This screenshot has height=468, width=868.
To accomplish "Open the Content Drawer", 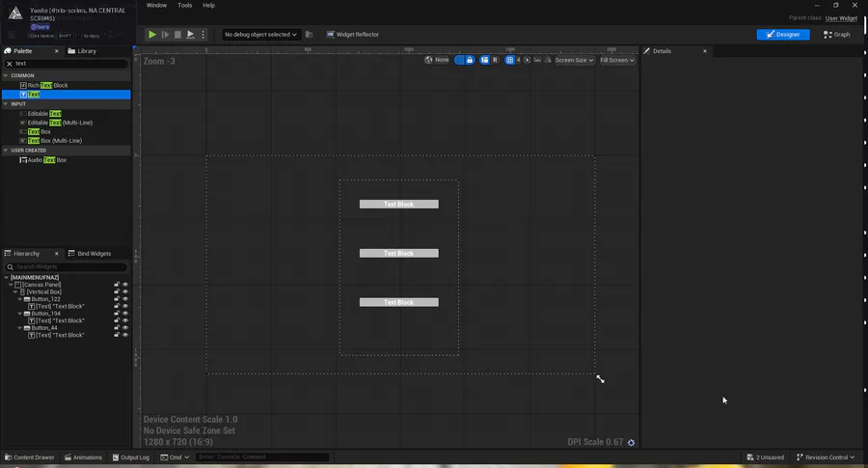I will (x=29, y=457).
